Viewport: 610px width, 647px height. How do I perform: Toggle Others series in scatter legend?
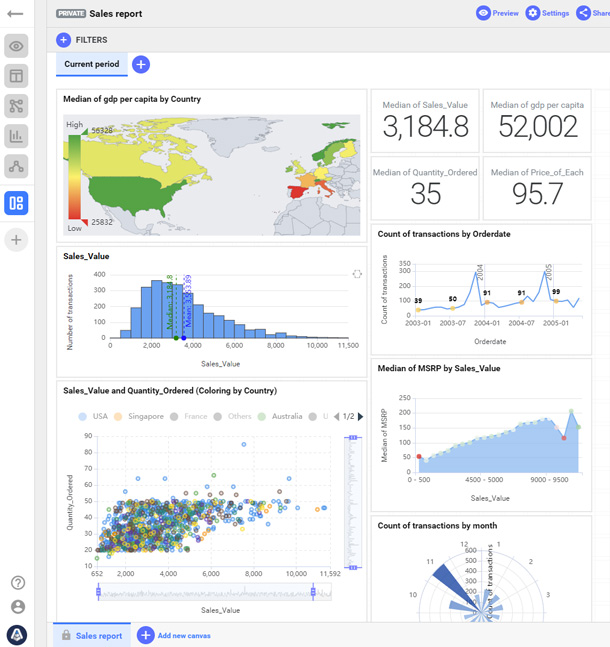click(x=232, y=416)
